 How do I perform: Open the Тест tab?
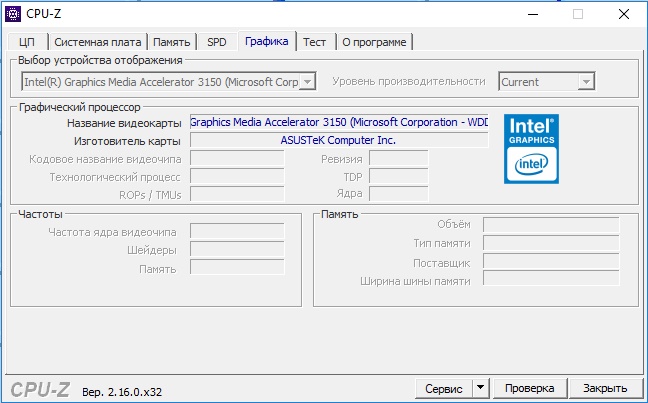[314, 42]
